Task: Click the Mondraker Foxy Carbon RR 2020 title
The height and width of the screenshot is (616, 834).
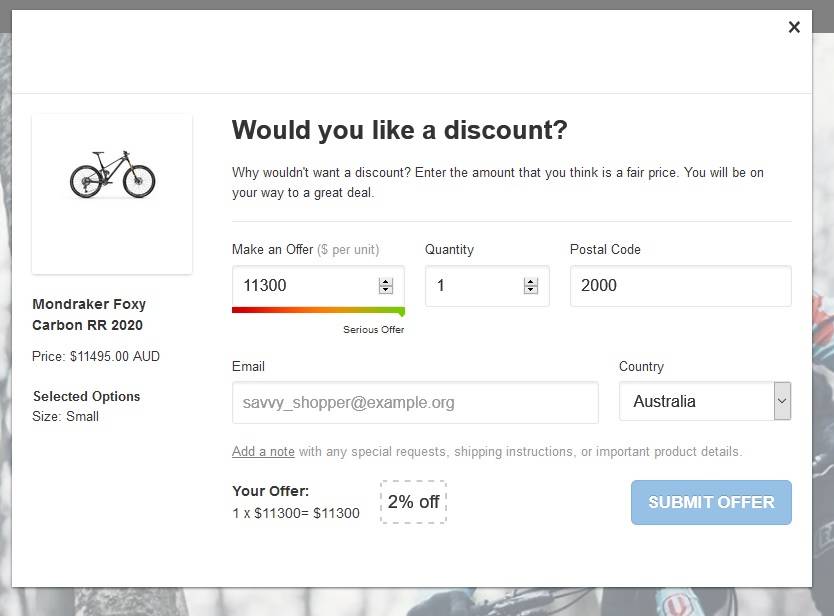Action: click(89, 314)
